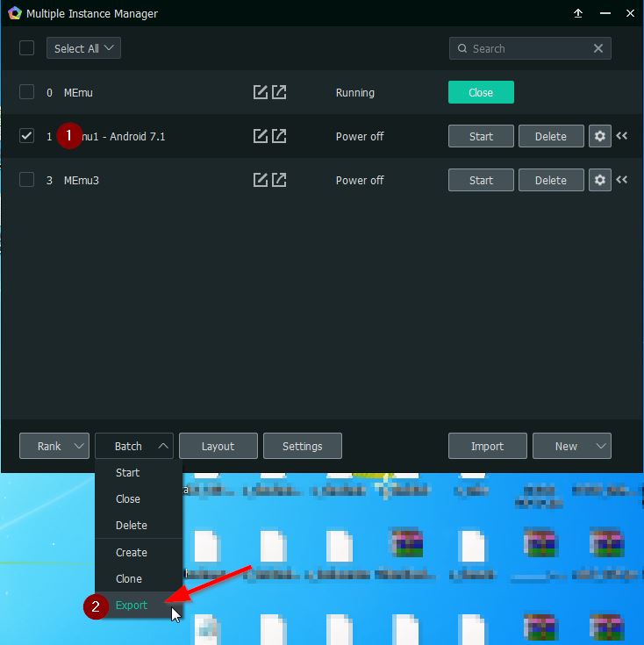Click the shortcut icon for MEmu3 row
This screenshot has width=644, height=645.
click(279, 180)
